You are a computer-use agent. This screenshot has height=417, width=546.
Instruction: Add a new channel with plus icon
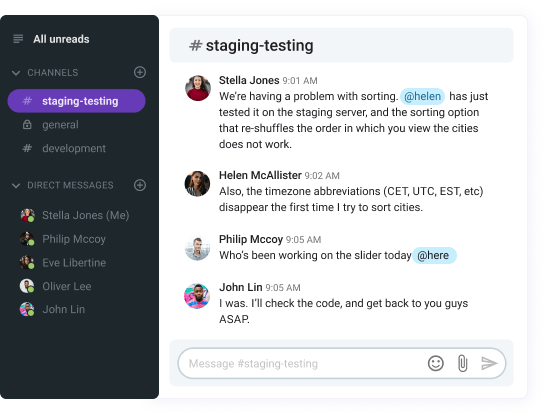tap(140, 72)
